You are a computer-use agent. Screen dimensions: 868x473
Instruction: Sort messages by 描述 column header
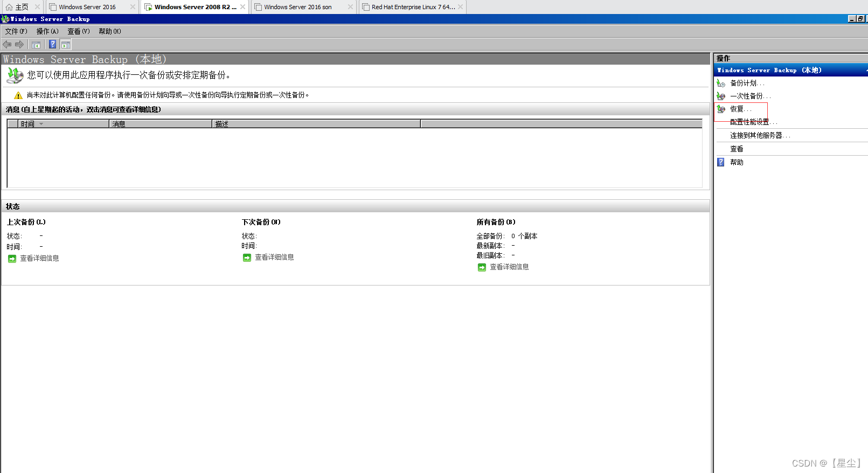coord(316,124)
